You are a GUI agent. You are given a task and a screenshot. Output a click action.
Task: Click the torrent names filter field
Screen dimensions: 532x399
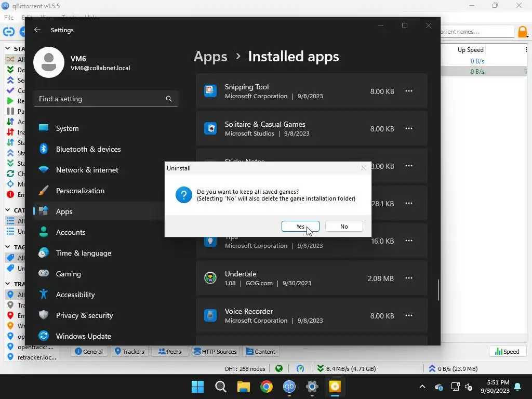[477, 32]
